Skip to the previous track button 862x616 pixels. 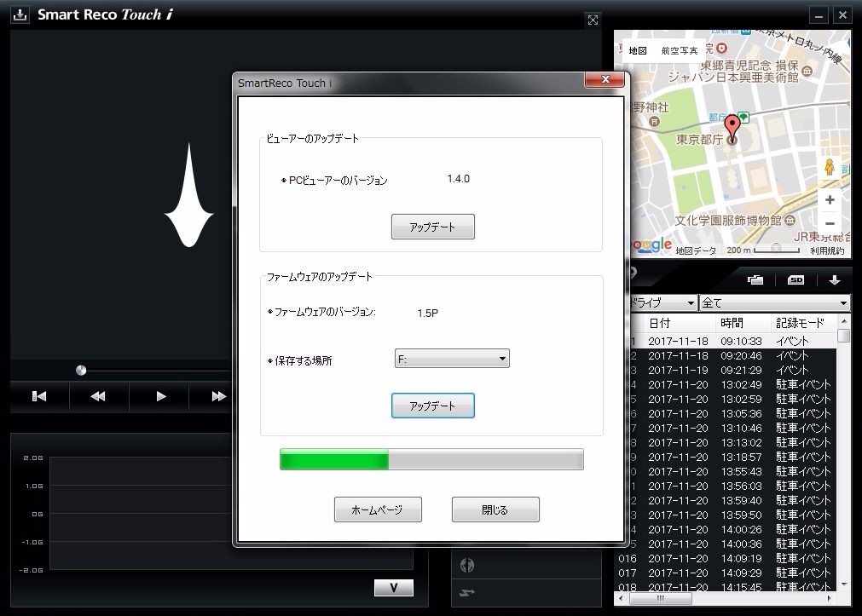(39, 396)
